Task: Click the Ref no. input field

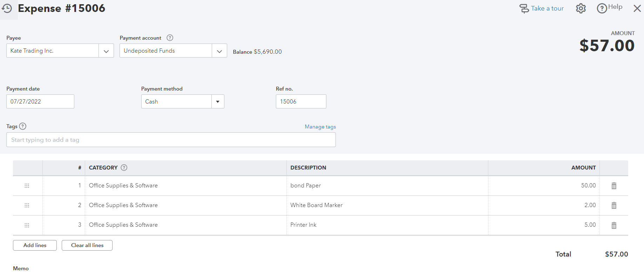Action: 301,102
